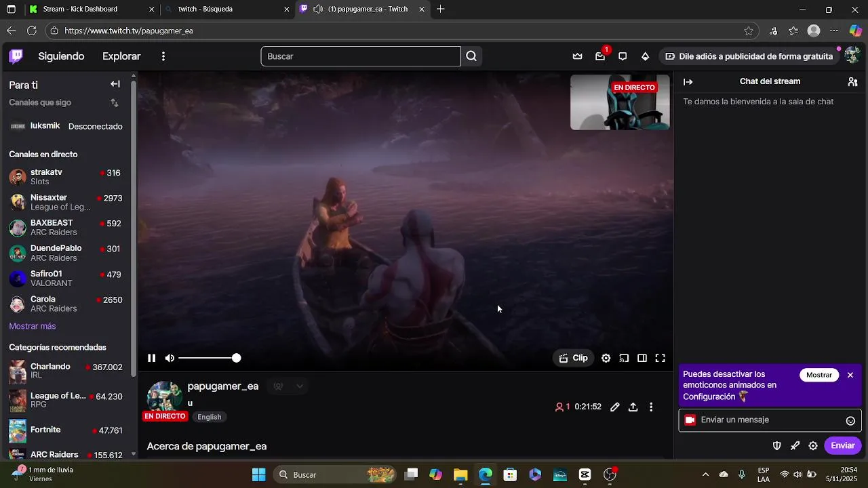Bookmark this page with the star icon

(749, 30)
